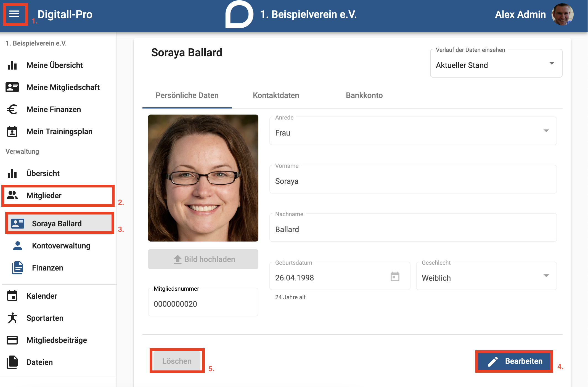Select the Soraya Ballard sidebar entry
Screen dimensions: 588x387
[60, 223]
